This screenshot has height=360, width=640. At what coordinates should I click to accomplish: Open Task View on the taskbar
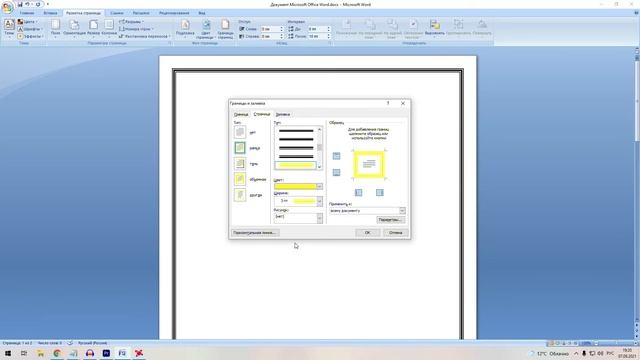tap(24, 353)
